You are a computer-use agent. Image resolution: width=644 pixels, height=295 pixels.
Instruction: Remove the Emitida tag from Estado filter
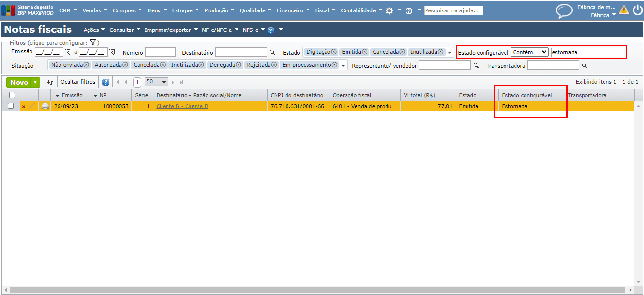coord(365,52)
